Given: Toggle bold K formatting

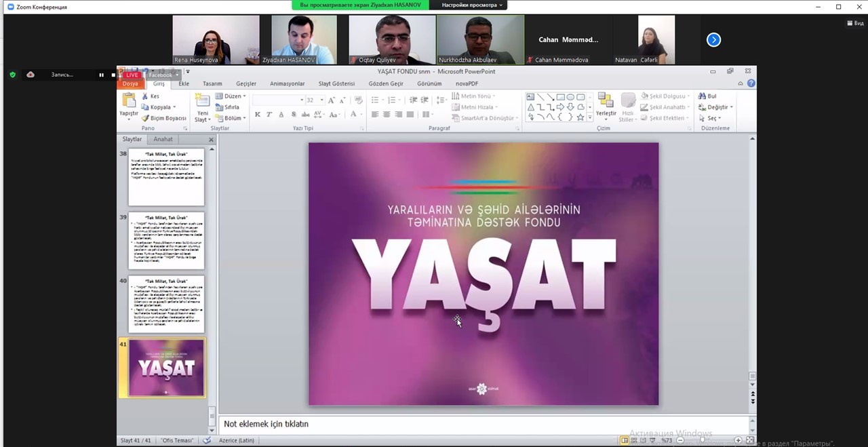Looking at the screenshot, I should (258, 115).
